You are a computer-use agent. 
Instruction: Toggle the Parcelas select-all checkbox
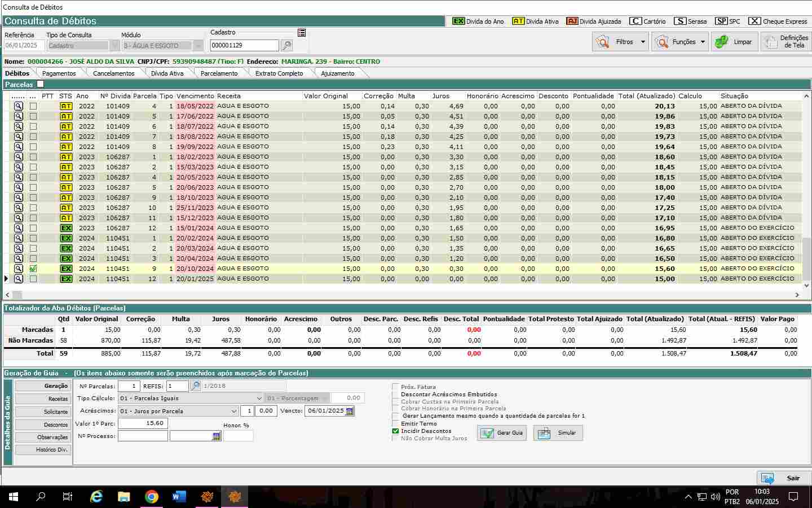(40, 84)
